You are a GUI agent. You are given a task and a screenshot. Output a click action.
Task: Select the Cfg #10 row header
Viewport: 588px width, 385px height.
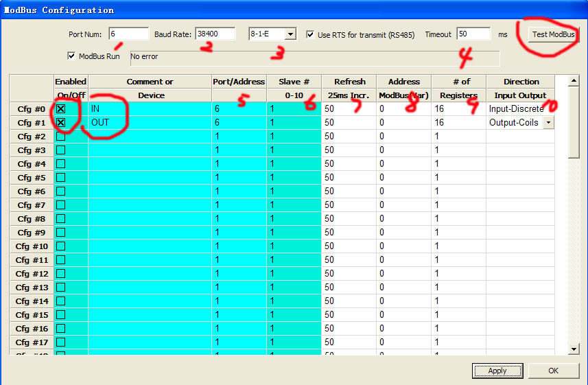click(x=32, y=246)
